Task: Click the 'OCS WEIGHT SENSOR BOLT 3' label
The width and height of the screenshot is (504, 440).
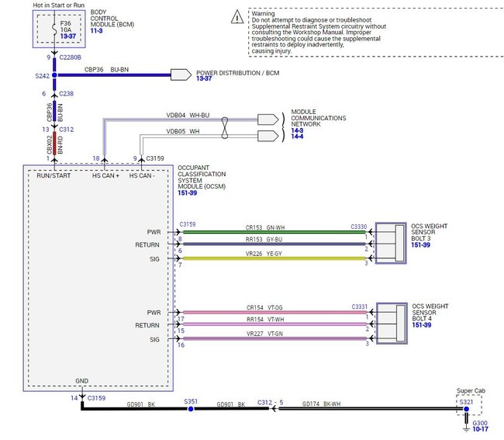Action: tap(429, 232)
